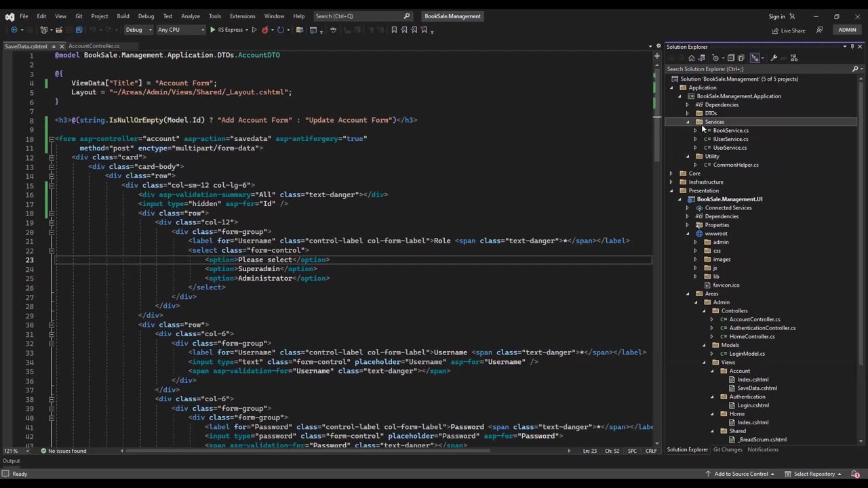
Task: Click the top Search (Ctrl+Q) box
Action: pos(363,16)
